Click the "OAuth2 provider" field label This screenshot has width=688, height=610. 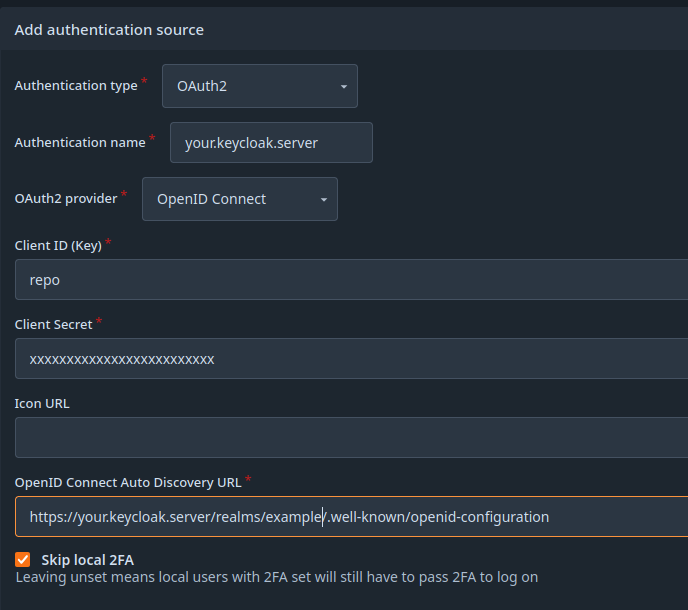(x=65, y=198)
